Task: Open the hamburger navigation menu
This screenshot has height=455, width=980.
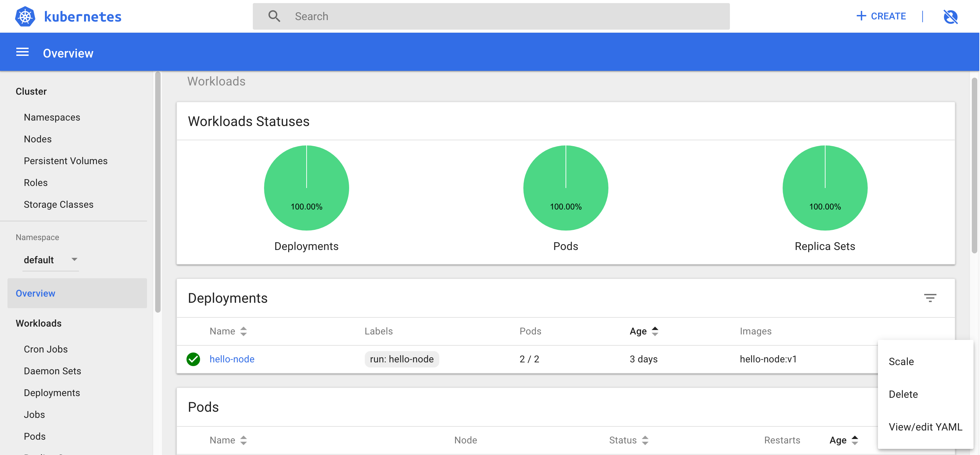Action: tap(22, 52)
